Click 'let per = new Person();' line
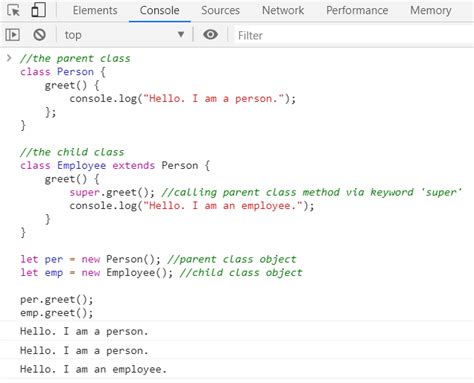The image size is (474, 383). [x=90, y=259]
